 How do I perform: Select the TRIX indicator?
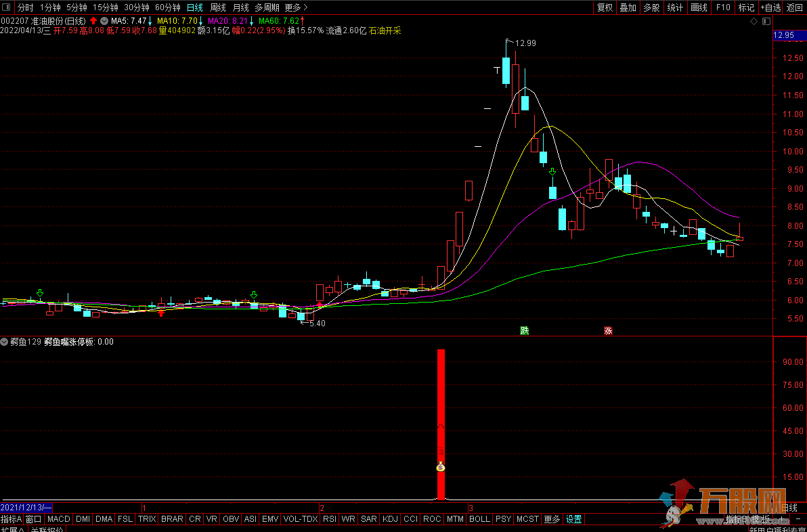point(147,519)
